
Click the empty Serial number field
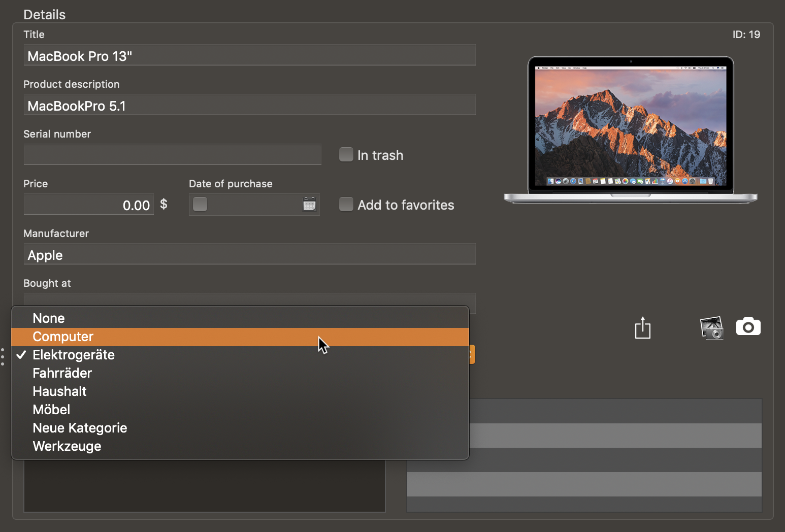[172, 154]
